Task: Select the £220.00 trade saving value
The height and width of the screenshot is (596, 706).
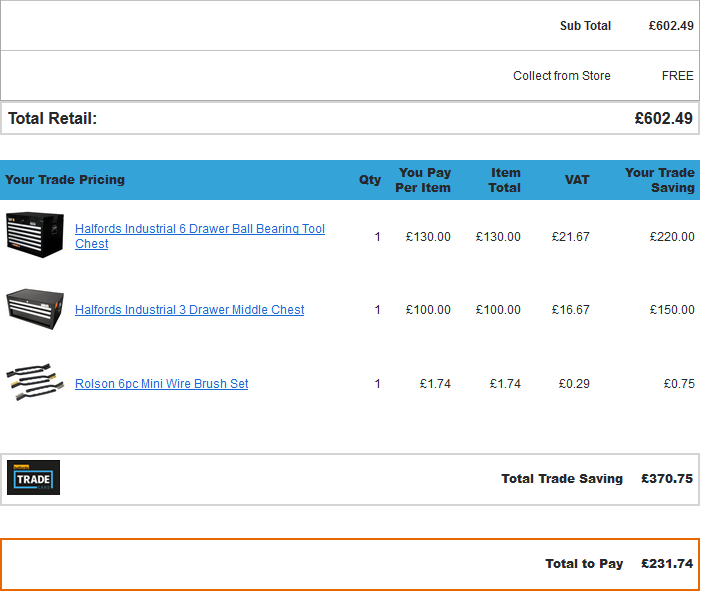Action: tap(672, 236)
